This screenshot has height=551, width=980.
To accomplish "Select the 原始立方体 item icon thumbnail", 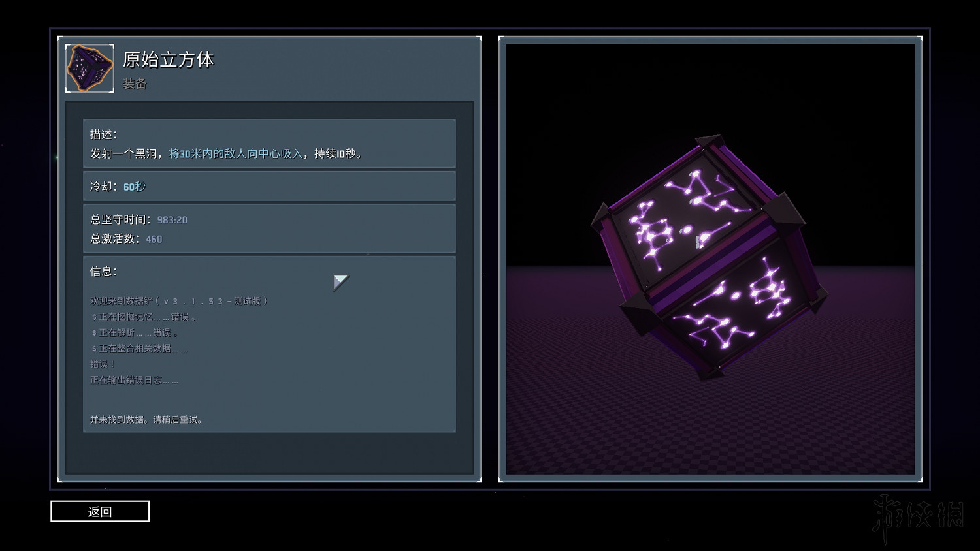I will pyautogui.click(x=90, y=68).
